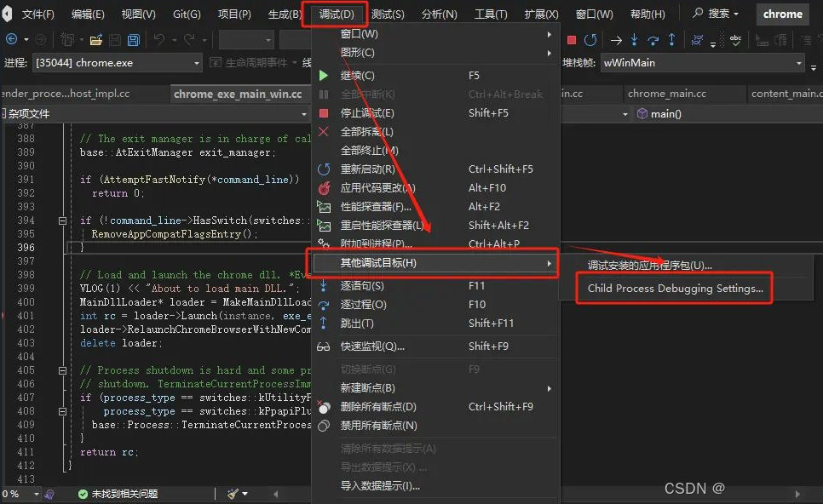The height and width of the screenshot is (504, 823).
Task: Select 导入数据提示(I)... menu entry
Action: (x=435, y=486)
